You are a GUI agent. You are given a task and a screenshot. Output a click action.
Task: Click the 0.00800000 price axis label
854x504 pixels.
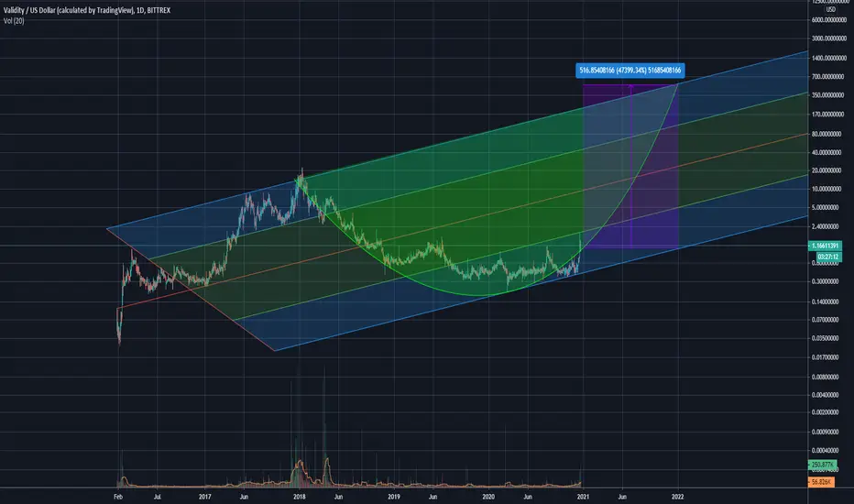(x=826, y=377)
